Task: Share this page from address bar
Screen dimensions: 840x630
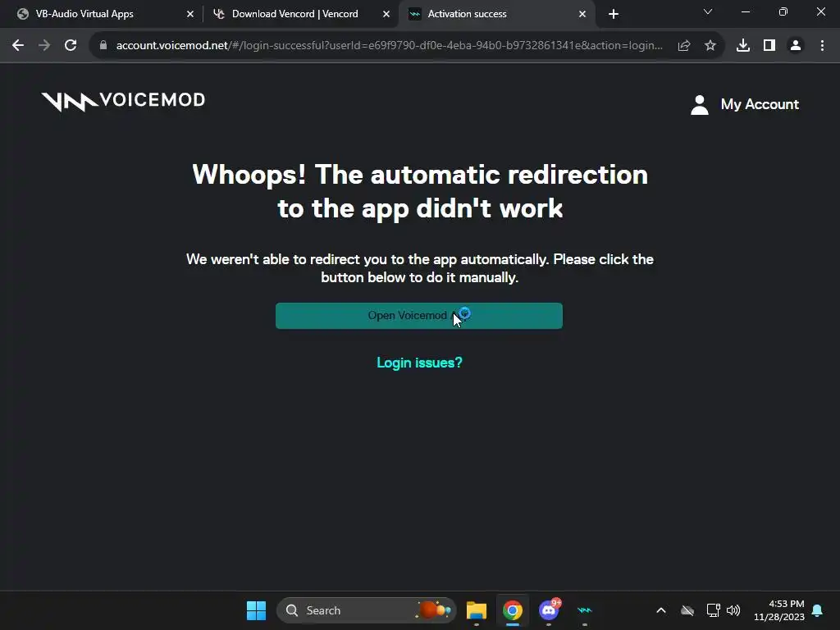Action: (684, 46)
